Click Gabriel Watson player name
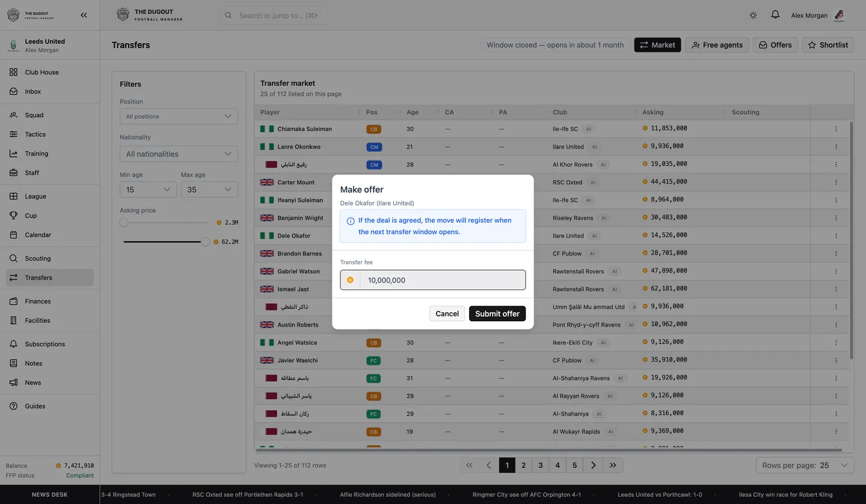The image size is (866, 504). 298,271
